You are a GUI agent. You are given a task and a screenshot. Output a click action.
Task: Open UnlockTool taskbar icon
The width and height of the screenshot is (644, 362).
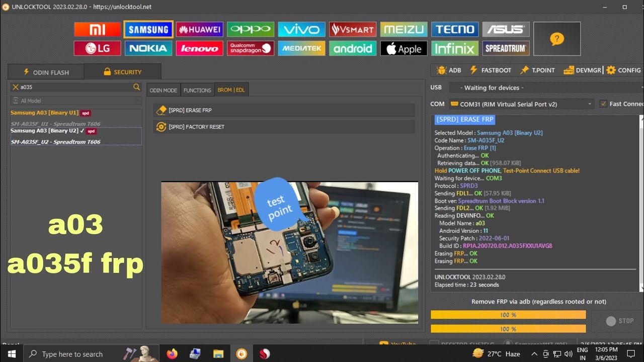click(242, 354)
